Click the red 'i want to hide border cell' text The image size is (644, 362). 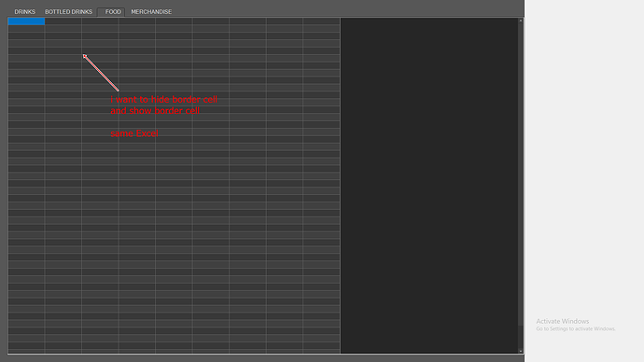pos(164,99)
